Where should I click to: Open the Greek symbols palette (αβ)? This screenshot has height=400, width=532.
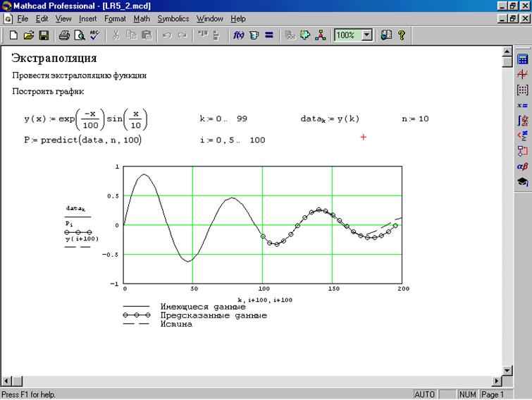522,166
